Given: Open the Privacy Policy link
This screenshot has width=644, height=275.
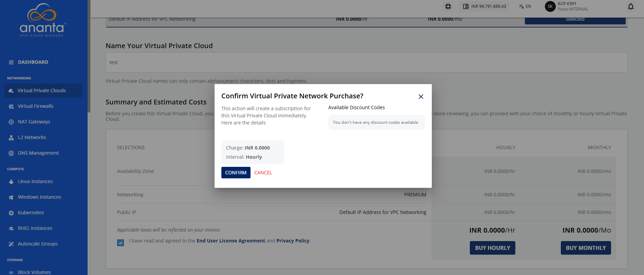Looking at the screenshot, I should (x=293, y=241).
